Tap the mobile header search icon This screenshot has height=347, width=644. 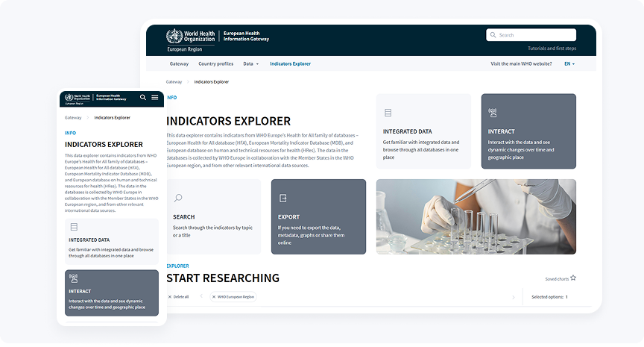143,98
